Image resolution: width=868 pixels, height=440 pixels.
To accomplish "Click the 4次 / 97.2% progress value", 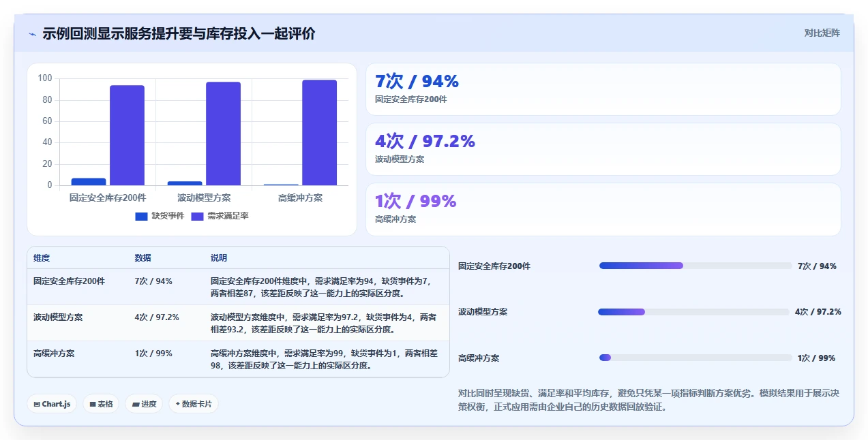I will pos(818,312).
